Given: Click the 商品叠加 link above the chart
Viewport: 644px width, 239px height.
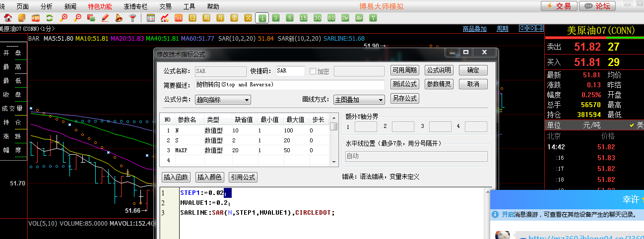Looking at the screenshot, I should click(x=474, y=28).
